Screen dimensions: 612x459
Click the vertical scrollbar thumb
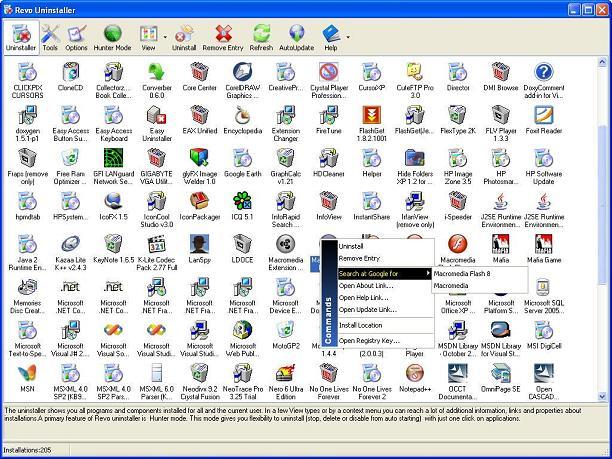tap(601, 205)
